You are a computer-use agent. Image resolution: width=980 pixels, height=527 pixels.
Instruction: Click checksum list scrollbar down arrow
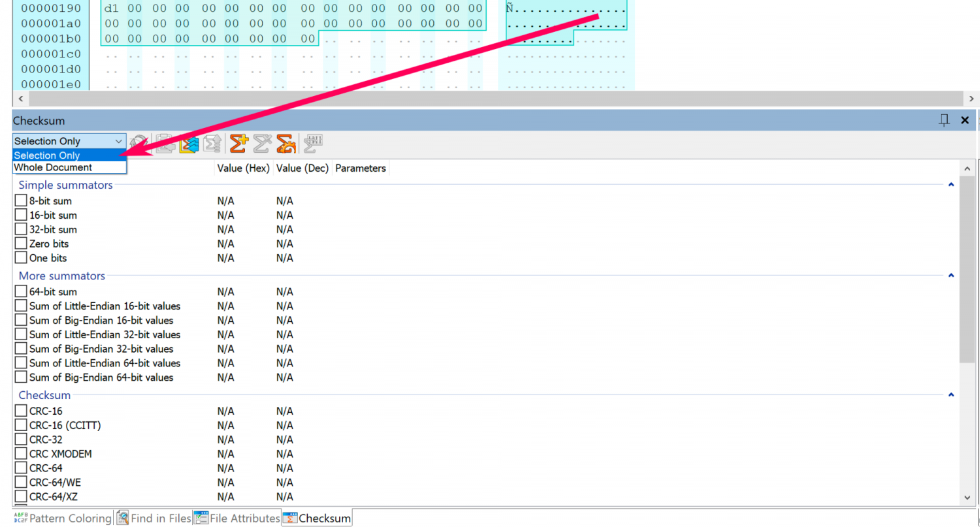[x=968, y=498]
